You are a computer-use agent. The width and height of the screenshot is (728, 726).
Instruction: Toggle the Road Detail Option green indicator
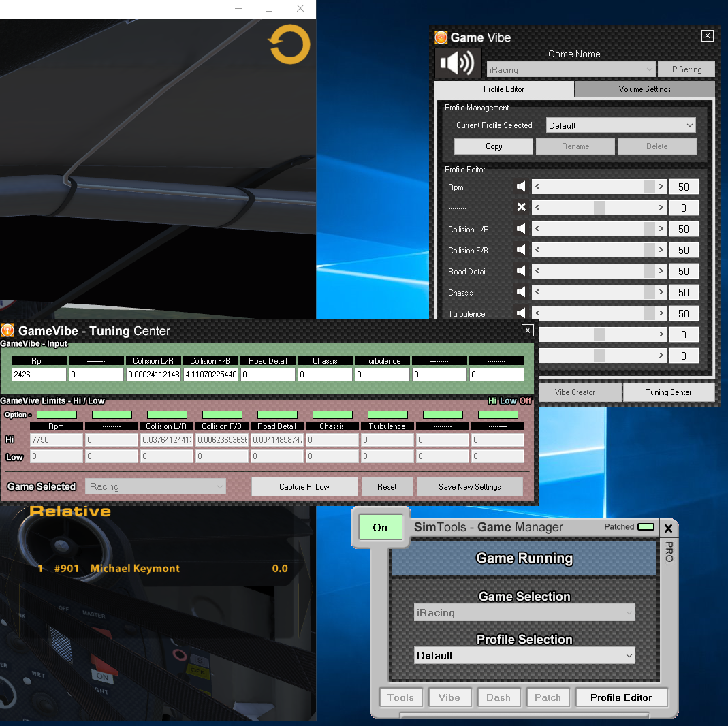[277, 415]
